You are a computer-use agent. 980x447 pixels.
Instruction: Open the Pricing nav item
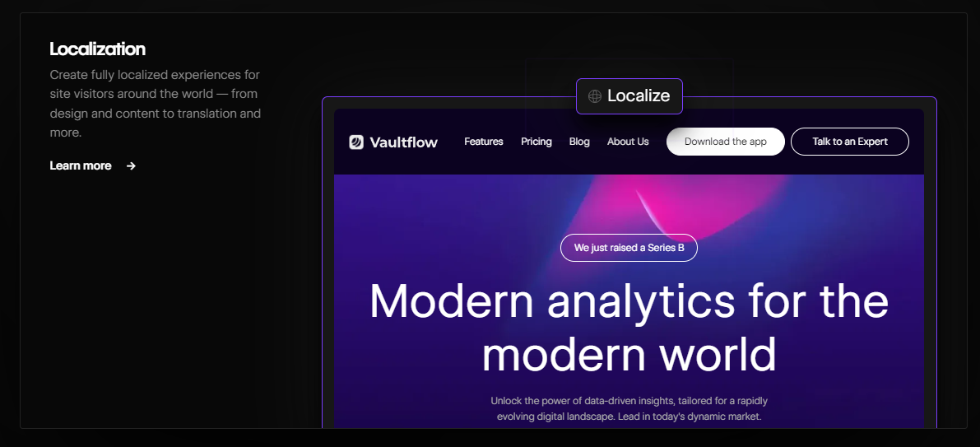point(536,142)
